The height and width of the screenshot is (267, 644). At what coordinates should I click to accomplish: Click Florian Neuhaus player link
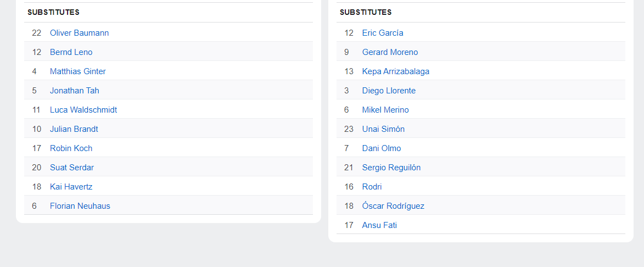coord(80,206)
